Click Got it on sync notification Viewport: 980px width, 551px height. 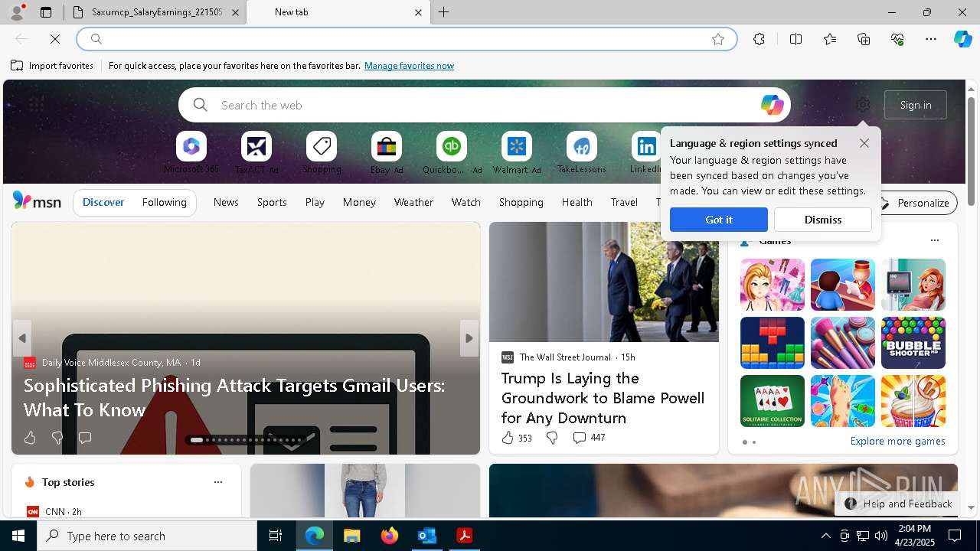coord(718,220)
